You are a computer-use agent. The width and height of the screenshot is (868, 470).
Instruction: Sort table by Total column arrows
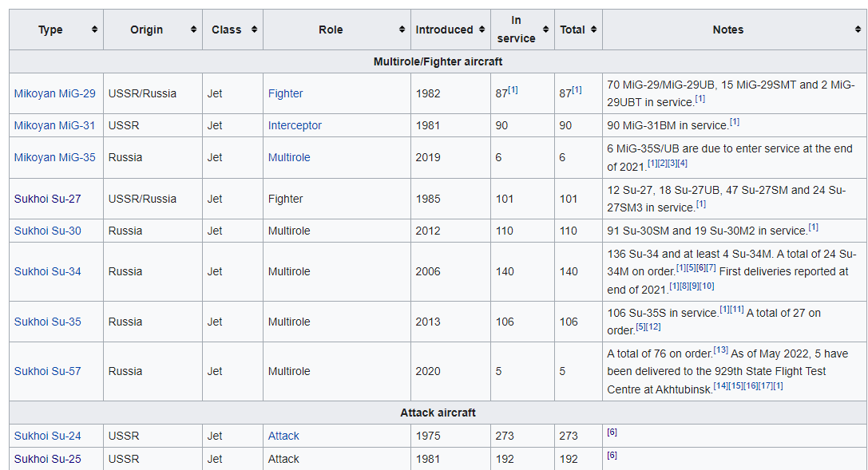[593, 30]
